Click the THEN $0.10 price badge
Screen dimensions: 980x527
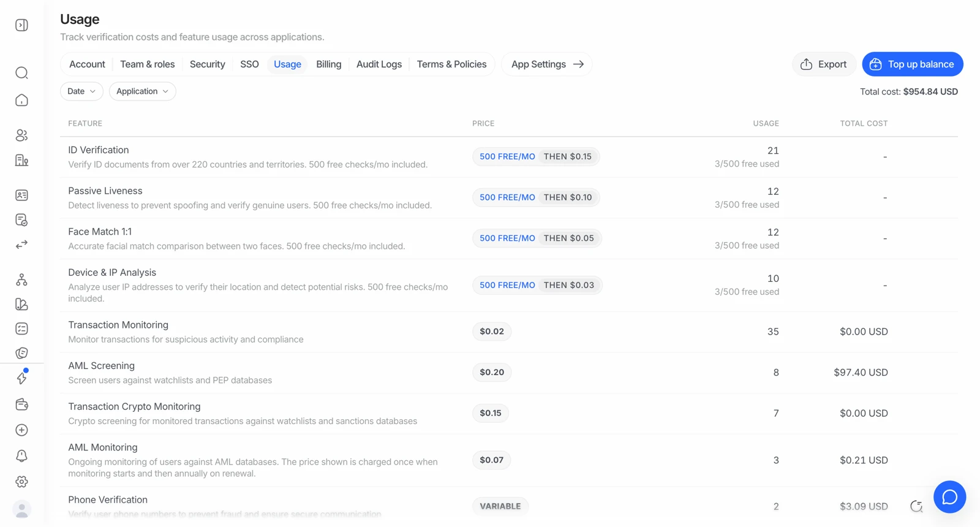pos(568,197)
